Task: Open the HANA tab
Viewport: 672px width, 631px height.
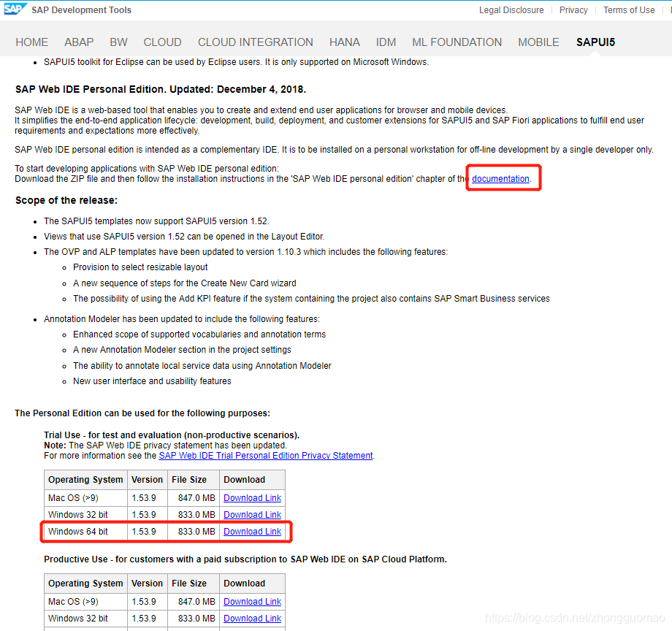Action: 345,42
